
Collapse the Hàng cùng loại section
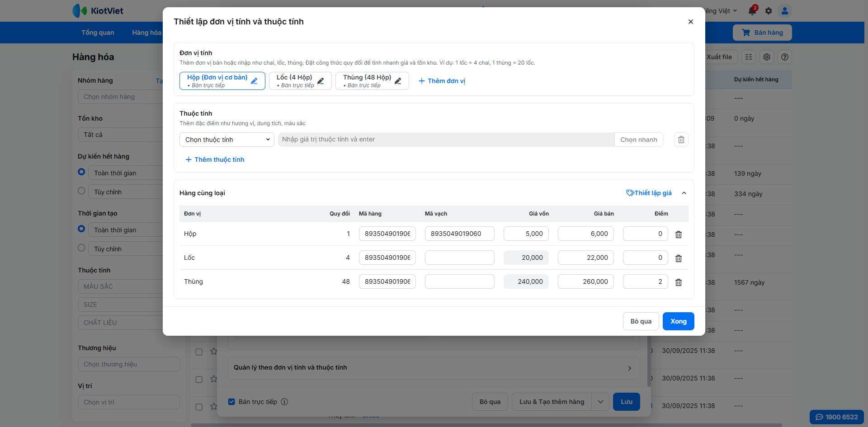[x=684, y=193]
